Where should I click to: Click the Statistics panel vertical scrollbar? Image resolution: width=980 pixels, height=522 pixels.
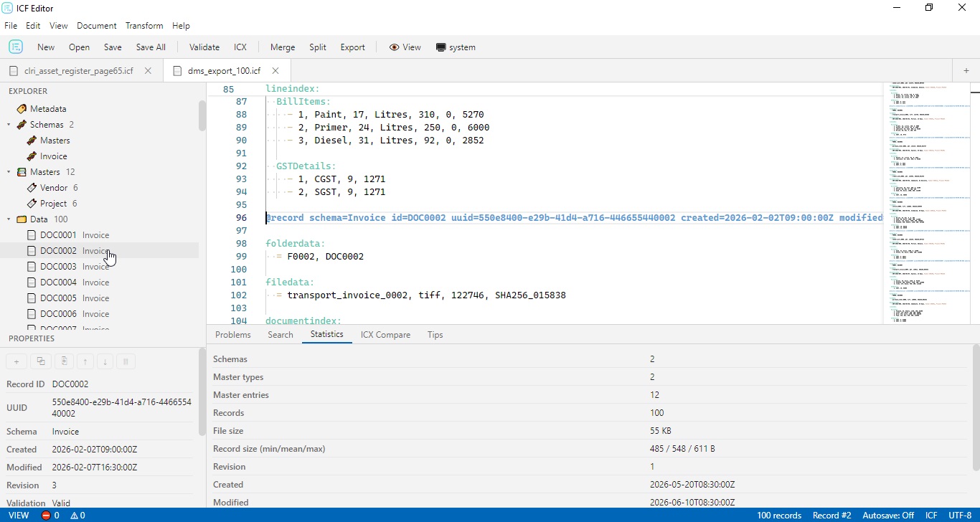[x=976, y=407]
